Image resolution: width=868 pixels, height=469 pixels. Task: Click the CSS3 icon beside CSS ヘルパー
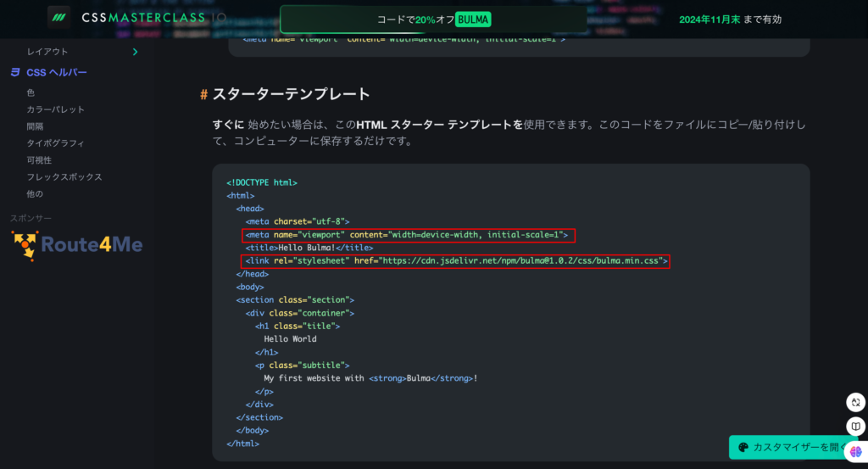tap(15, 72)
